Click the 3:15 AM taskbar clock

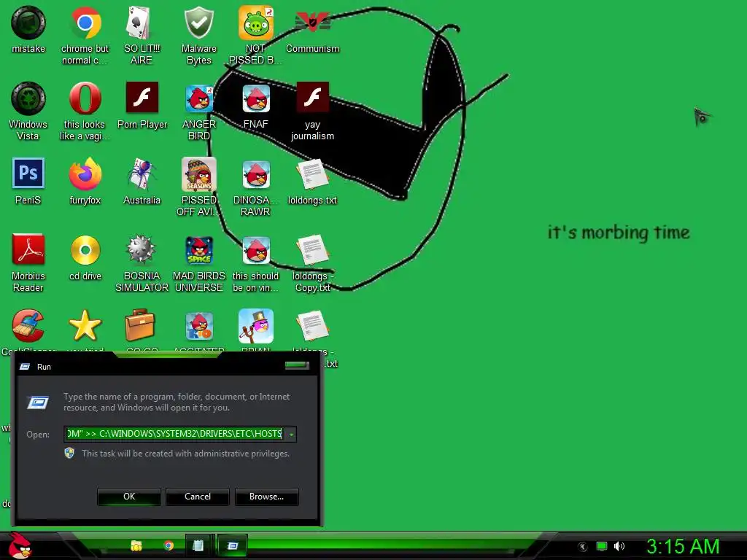[x=683, y=546]
